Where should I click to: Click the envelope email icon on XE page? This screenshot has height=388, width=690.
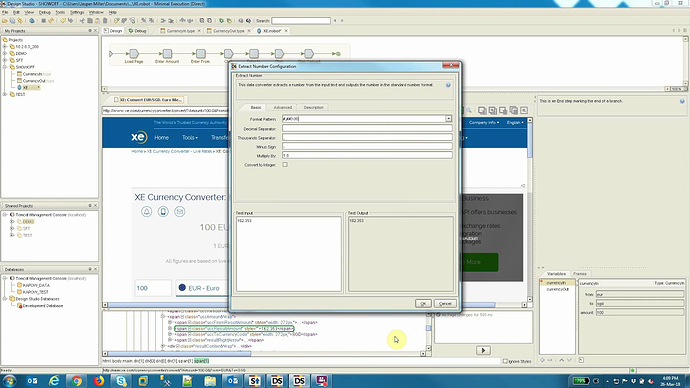[x=180, y=212]
